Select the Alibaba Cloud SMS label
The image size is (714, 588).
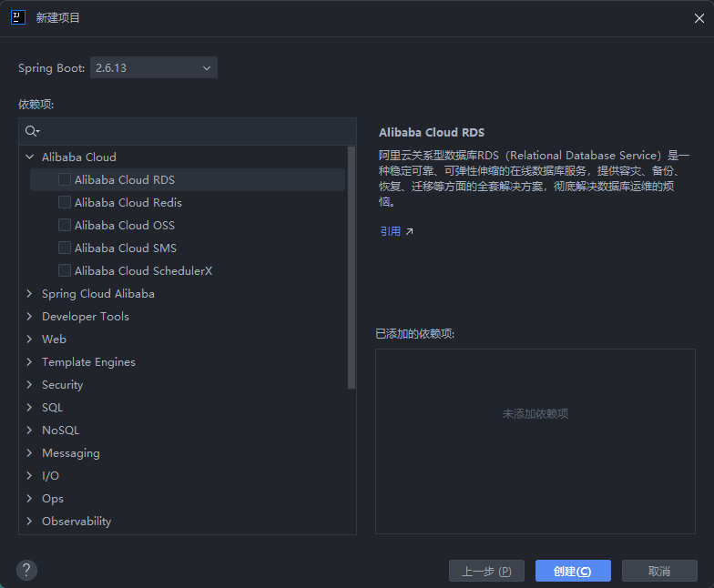pyautogui.click(x=126, y=248)
